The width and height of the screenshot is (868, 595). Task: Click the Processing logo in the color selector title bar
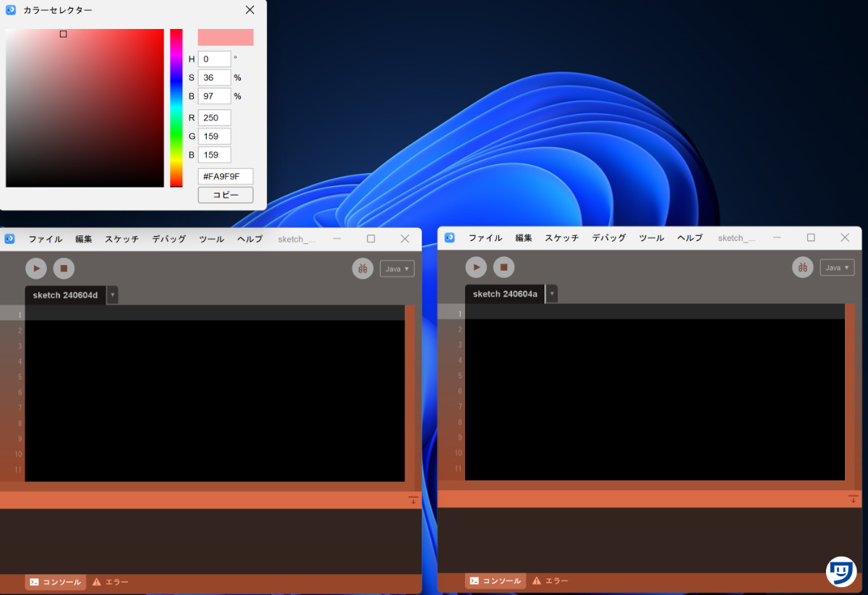point(9,10)
